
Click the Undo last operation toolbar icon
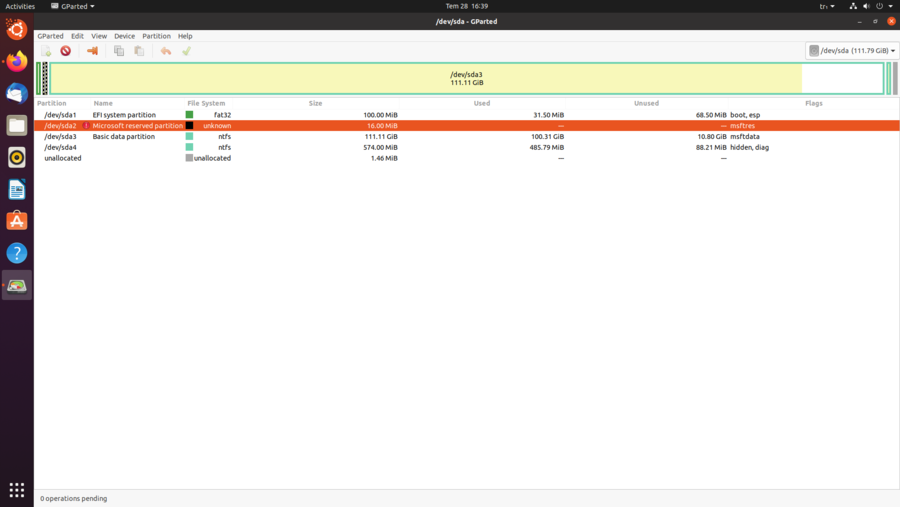pyautogui.click(x=166, y=51)
